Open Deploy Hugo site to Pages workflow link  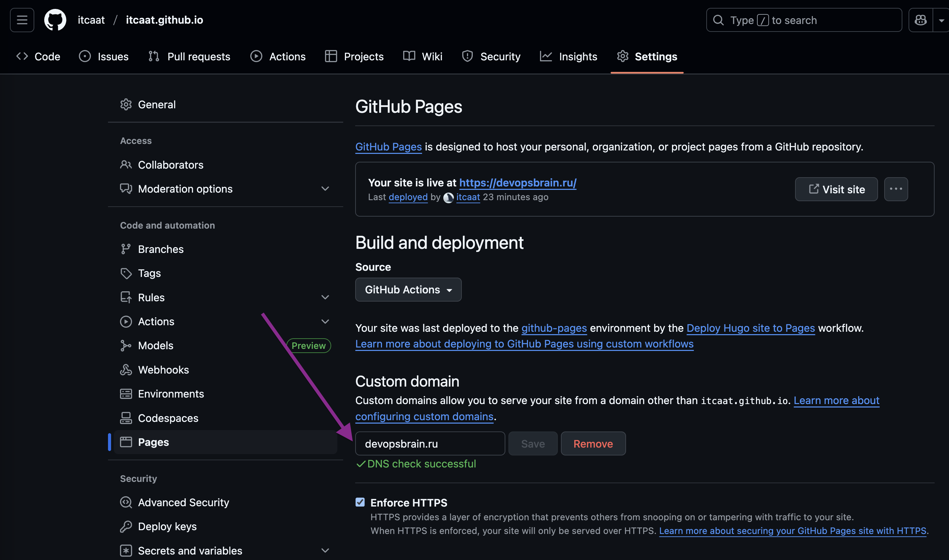coord(750,328)
